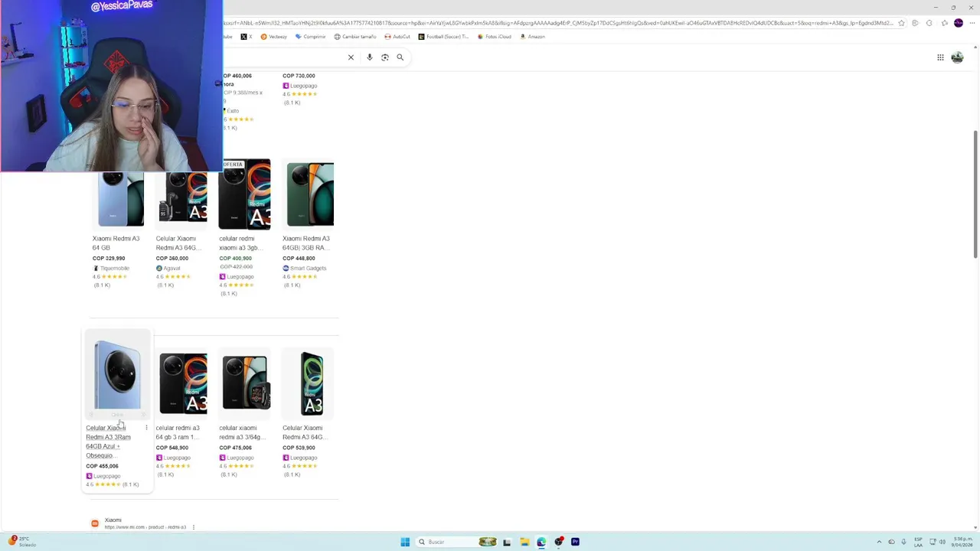980x551 pixels.
Task: Click price COP 455,006
Action: pyautogui.click(x=102, y=466)
